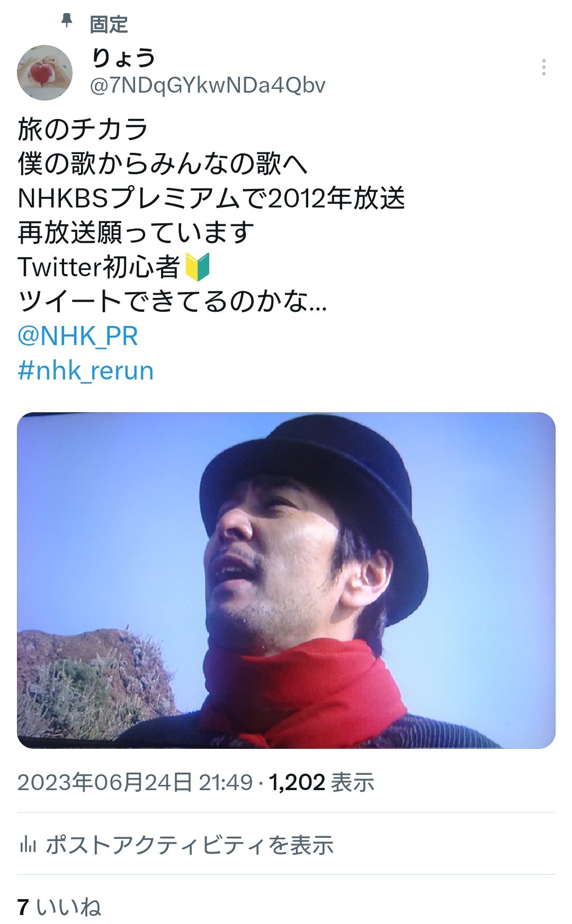The height and width of the screenshot is (924, 572).
Task: Open the three-dot more options menu
Action: coord(543,67)
